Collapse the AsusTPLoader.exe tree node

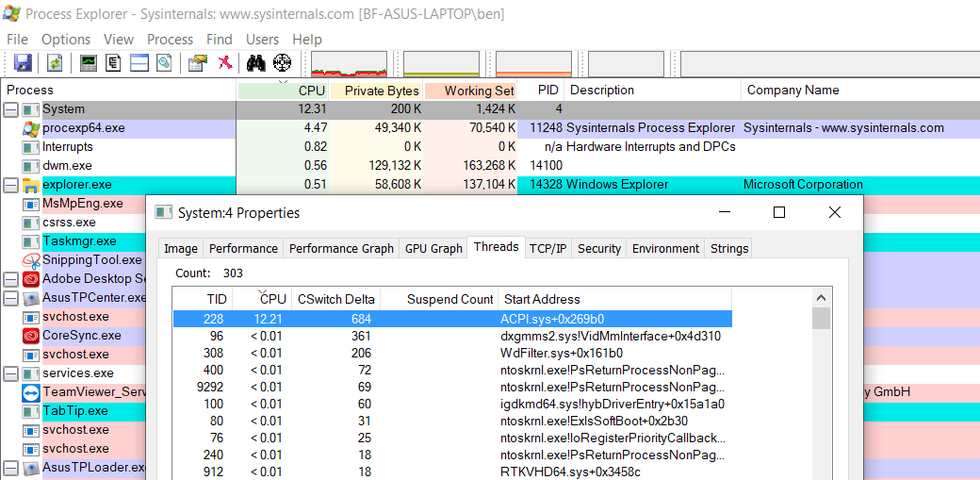(10, 468)
